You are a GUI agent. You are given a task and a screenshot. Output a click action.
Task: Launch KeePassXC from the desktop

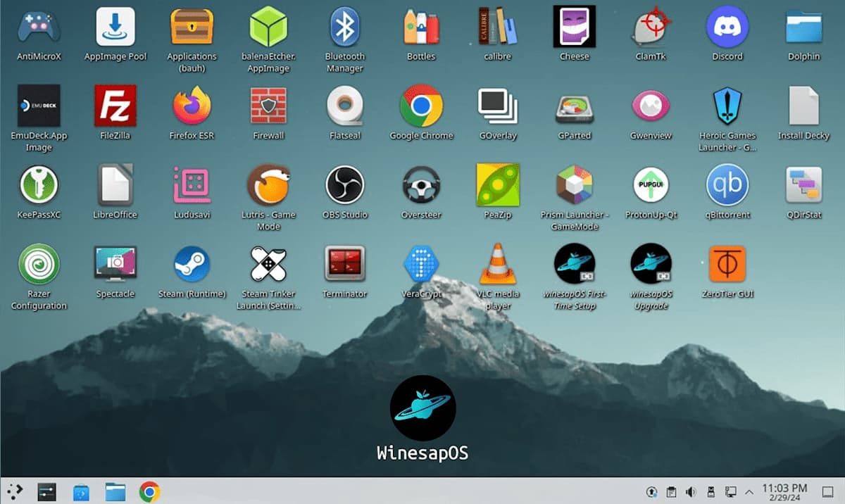point(39,185)
